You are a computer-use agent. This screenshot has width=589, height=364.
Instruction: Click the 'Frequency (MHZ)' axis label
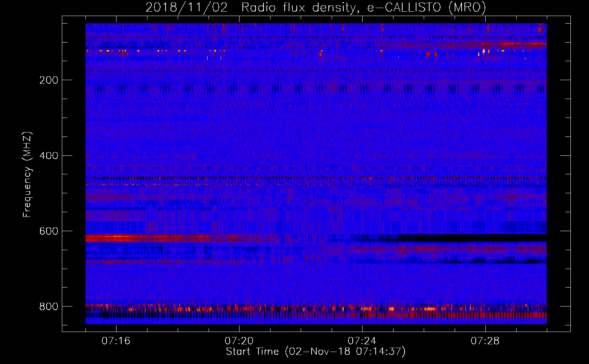point(27,174)
